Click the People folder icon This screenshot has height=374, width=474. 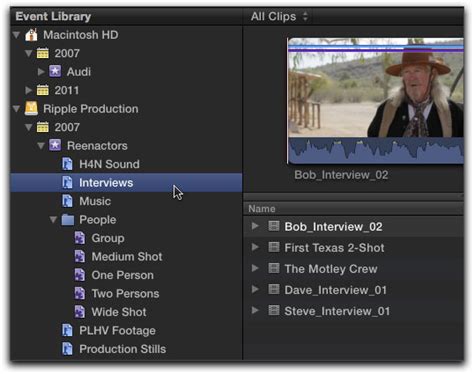click(68, 220)
